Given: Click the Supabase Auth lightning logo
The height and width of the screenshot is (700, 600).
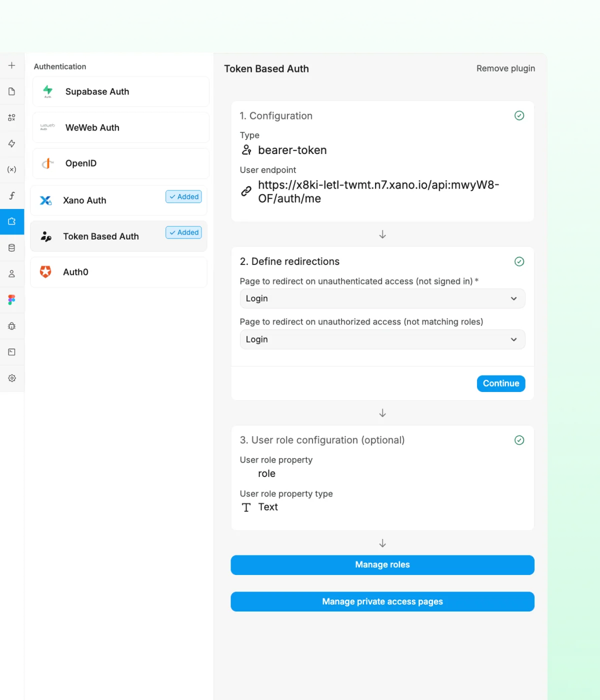Looking at the screenshot, I should pos(47,91).
